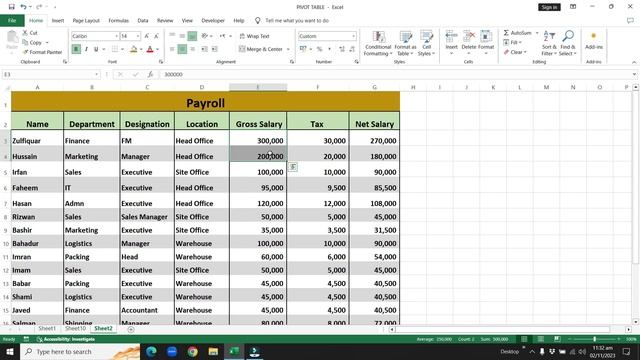Decrease the font size

156,36
